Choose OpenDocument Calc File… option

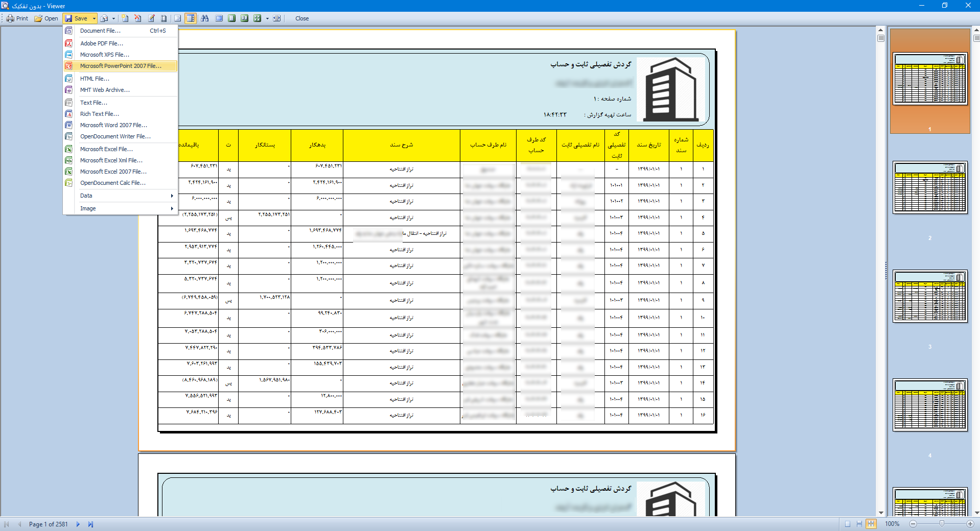(x=120, y=183)
